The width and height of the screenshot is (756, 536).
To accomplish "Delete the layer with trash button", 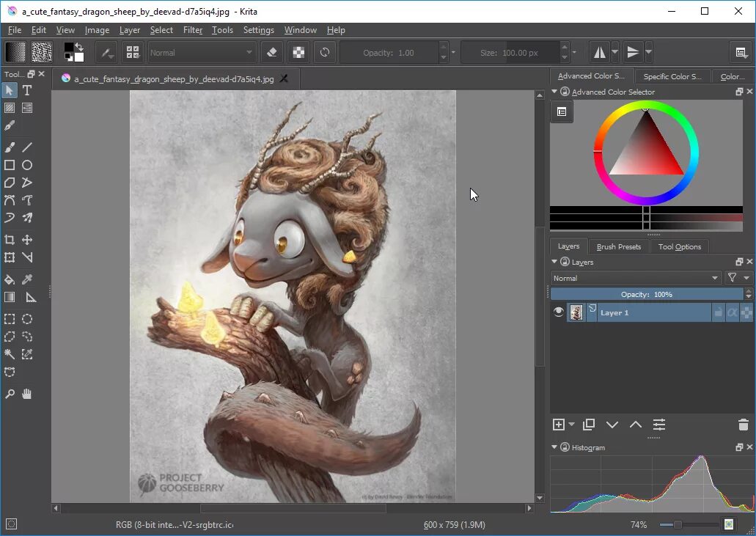I will 743,424.
